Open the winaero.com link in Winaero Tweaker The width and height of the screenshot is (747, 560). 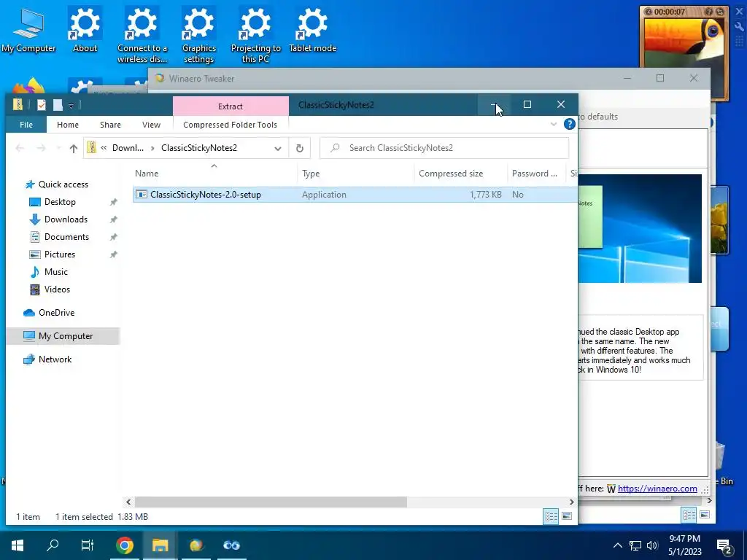[x=657, y=489]
